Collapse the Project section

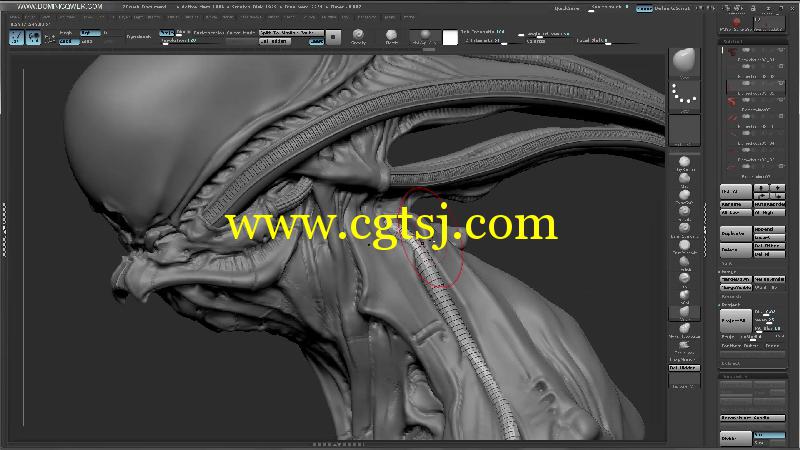tap(730, 305)
